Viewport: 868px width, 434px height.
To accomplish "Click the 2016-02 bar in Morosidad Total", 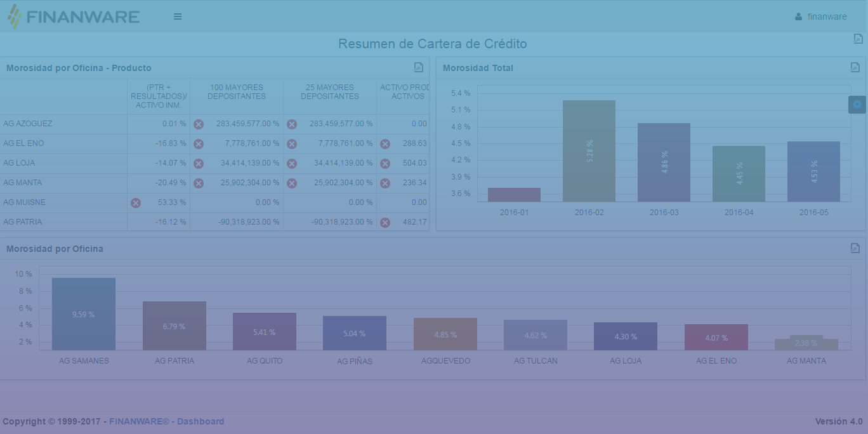I will point(589,151).
